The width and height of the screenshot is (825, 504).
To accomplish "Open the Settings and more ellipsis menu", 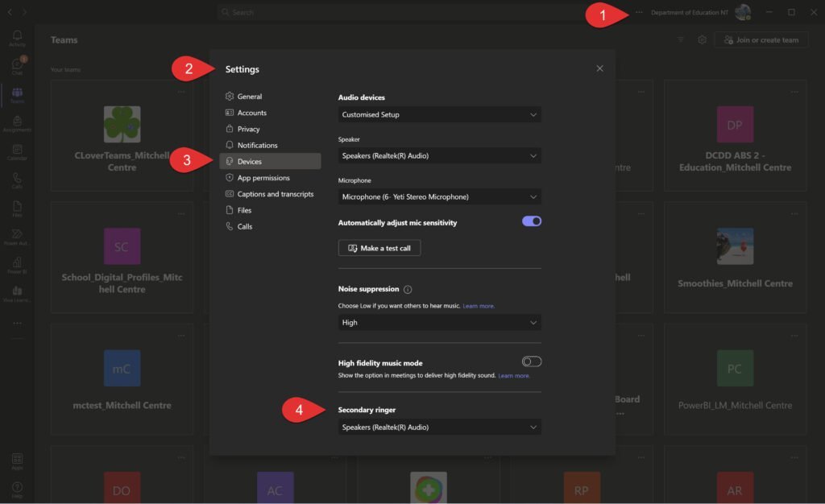I will [639, 12].
